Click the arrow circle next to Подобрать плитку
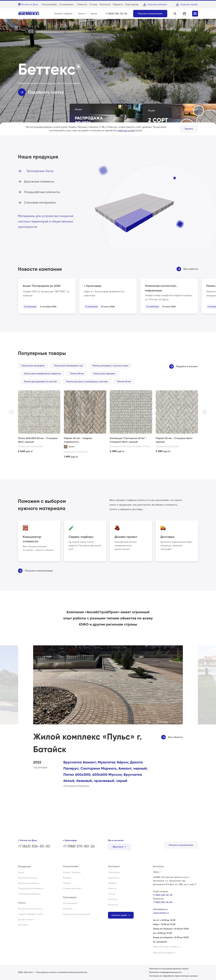 (22, 92)
